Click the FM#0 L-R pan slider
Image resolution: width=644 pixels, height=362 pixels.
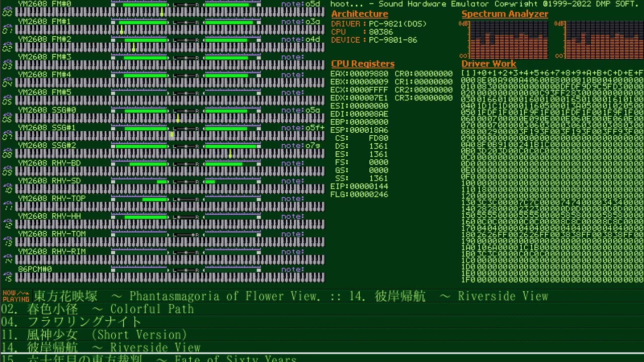coord(186,5)
